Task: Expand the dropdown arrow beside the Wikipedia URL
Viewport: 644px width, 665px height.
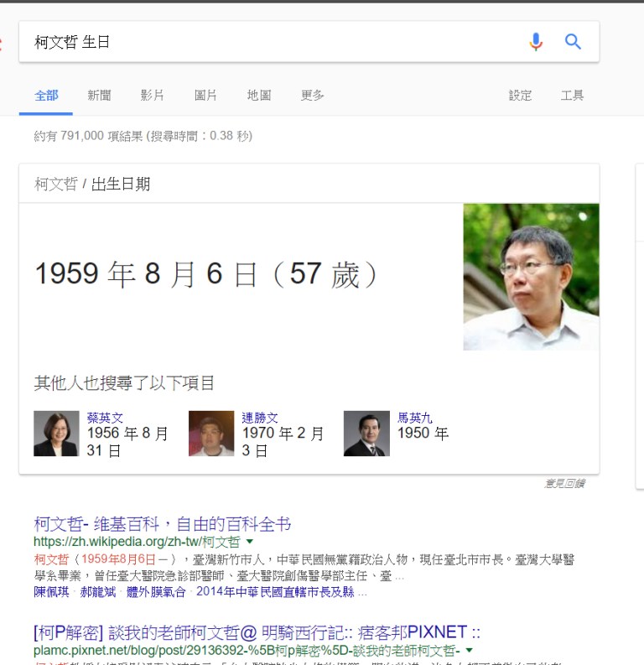Action: 250,541
